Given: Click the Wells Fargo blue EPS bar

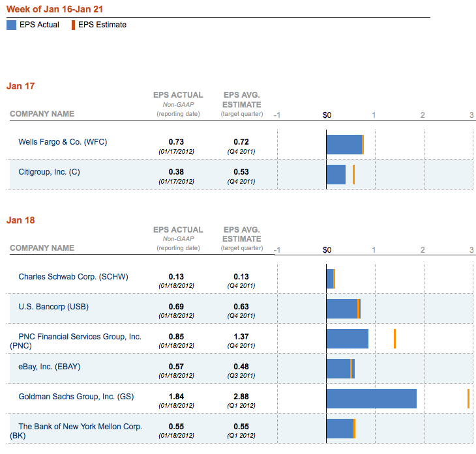Looking at the screenshot, I should [344, 145].
